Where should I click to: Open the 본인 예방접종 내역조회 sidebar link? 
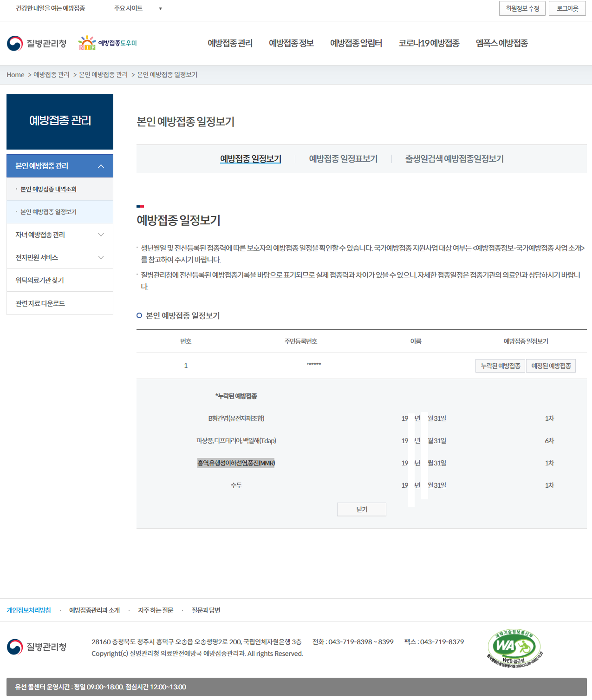click(x=47, y=189)
